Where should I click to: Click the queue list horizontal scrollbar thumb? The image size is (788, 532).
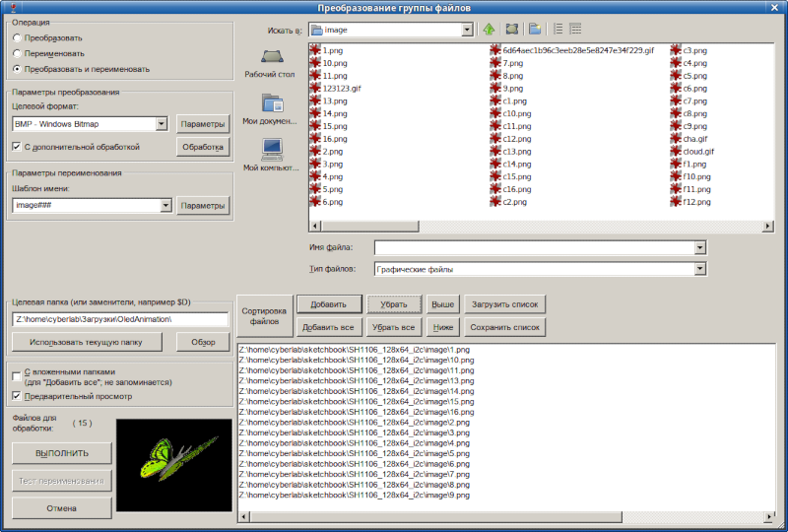[435, 516]
